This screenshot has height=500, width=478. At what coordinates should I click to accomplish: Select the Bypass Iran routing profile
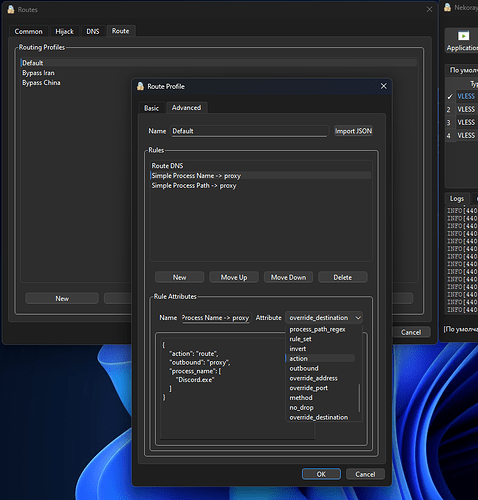38,73
